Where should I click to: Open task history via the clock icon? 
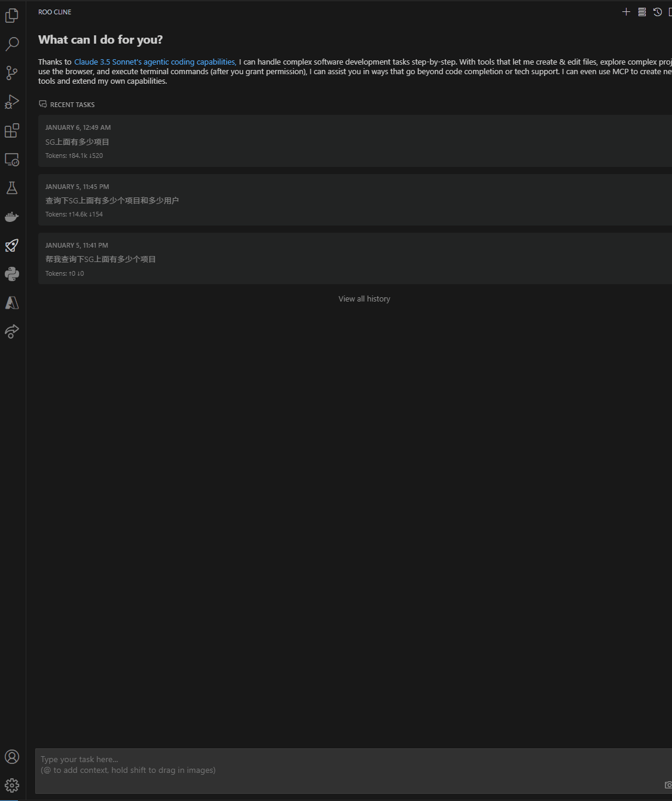[658, 11]
